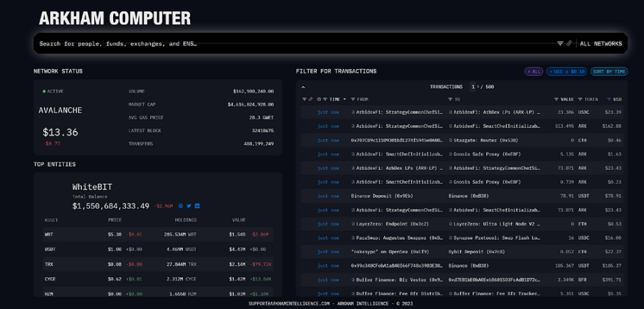This screenshot has height=309, width=644.
Task: Click the FROM column header
Action: tap(363, 99)
